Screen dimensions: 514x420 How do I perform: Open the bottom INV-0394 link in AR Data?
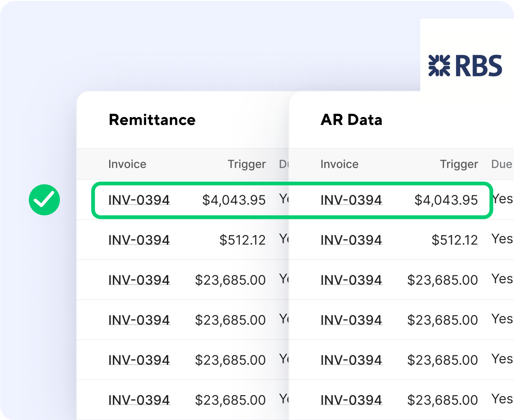[351, 400]
